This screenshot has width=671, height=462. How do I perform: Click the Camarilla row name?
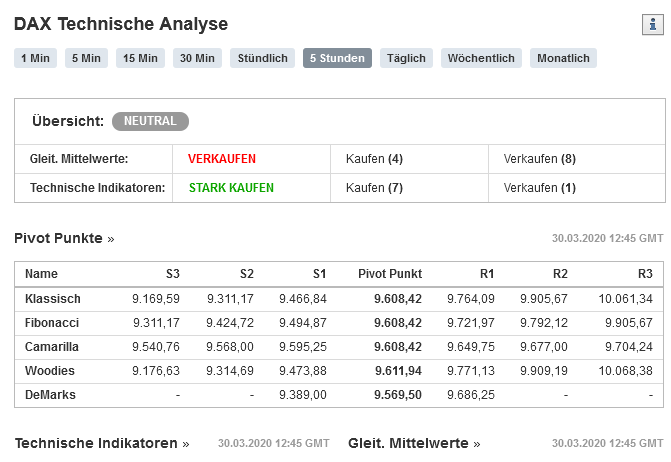coord(52,346)
